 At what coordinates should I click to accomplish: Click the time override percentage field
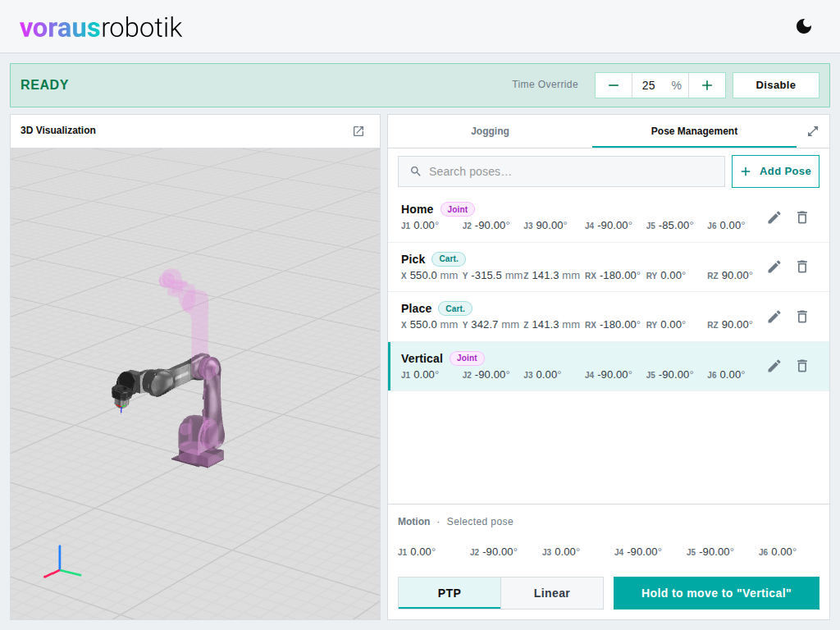[x=660, y=85]
